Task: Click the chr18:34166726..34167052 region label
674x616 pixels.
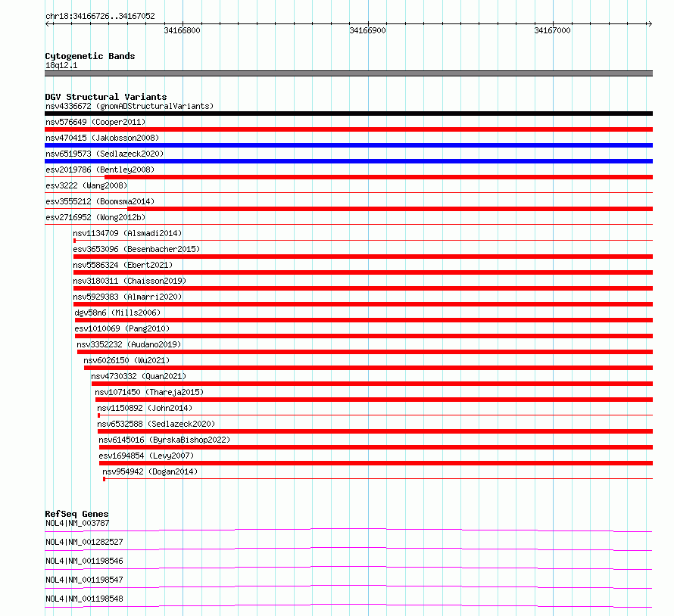Action: point(100,16)
